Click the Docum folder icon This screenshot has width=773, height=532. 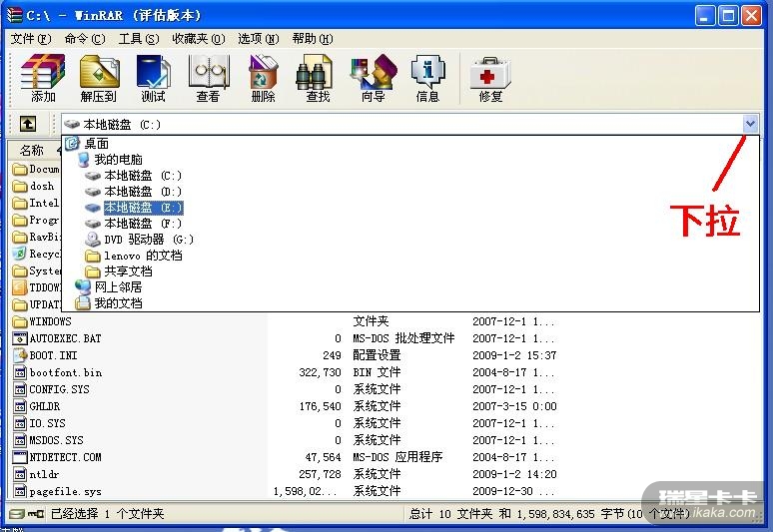[x=20, y=169]
